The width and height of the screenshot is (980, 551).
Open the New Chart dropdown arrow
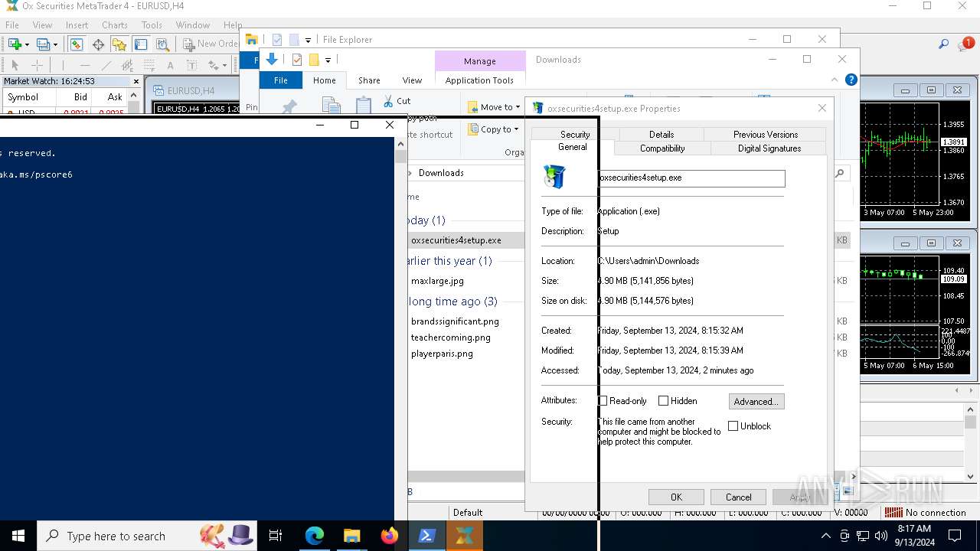coord(28,45)
